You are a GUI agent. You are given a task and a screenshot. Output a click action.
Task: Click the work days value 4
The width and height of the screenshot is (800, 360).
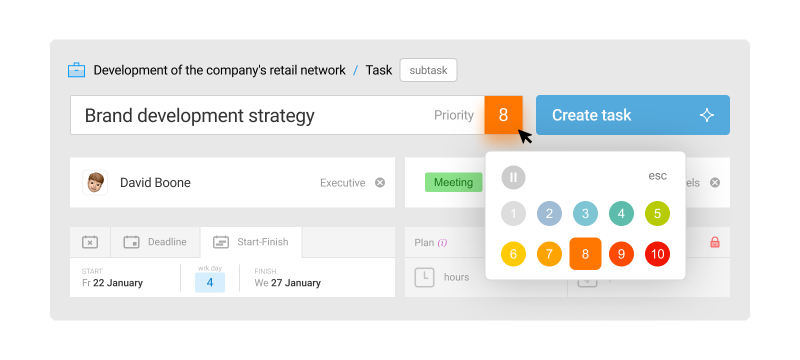210,282
